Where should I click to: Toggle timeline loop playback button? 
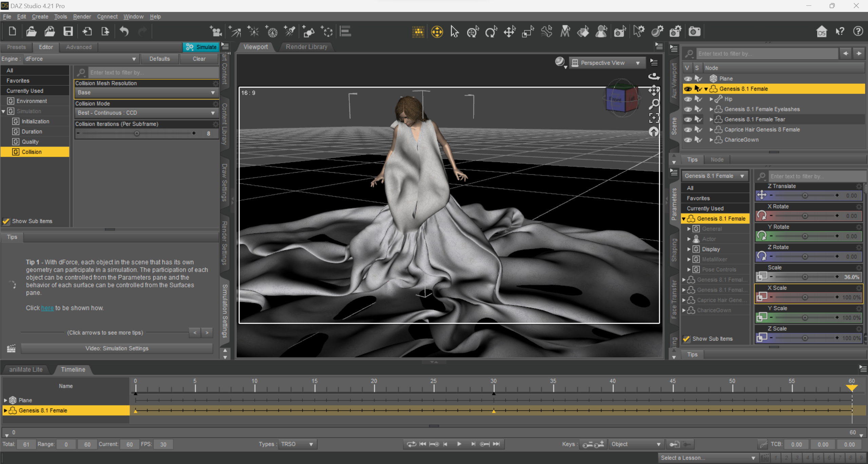tap(411, 444)
